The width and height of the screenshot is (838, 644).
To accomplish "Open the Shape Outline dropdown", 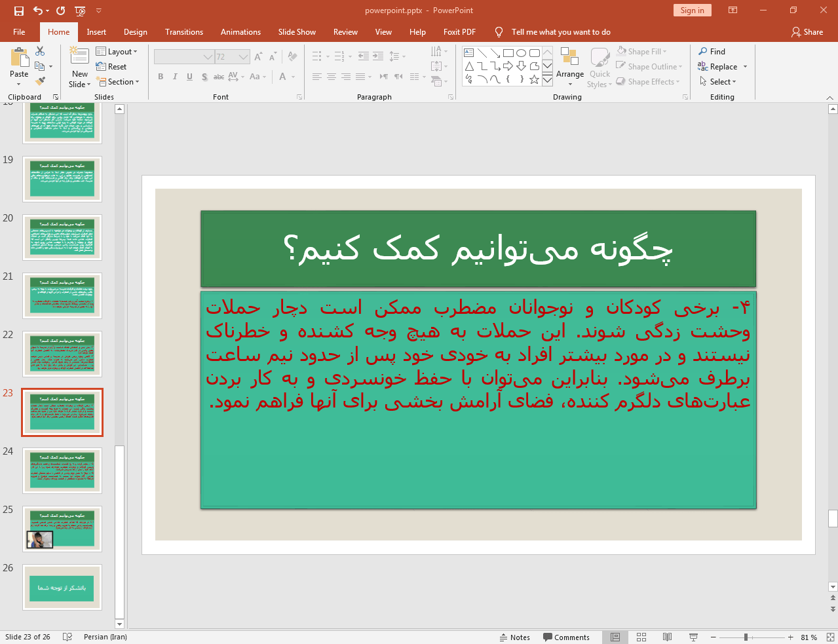I will [x=649, y=66].
